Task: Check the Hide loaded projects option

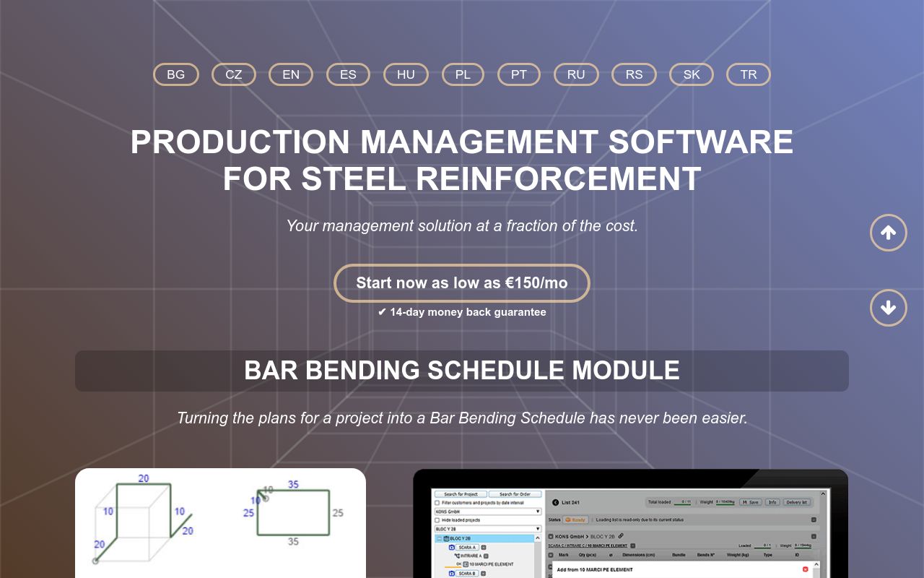Action: point(437,519)
